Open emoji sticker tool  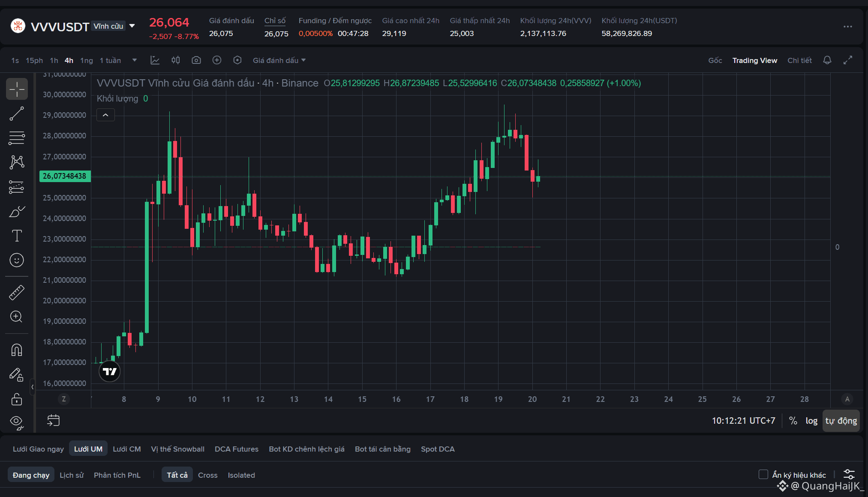coord(17,260)
